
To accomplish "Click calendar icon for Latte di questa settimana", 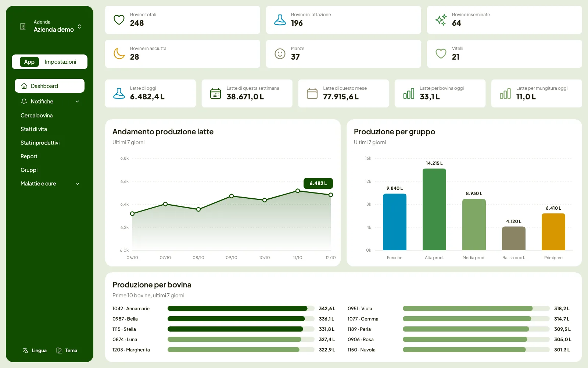I will click(216, 93).
